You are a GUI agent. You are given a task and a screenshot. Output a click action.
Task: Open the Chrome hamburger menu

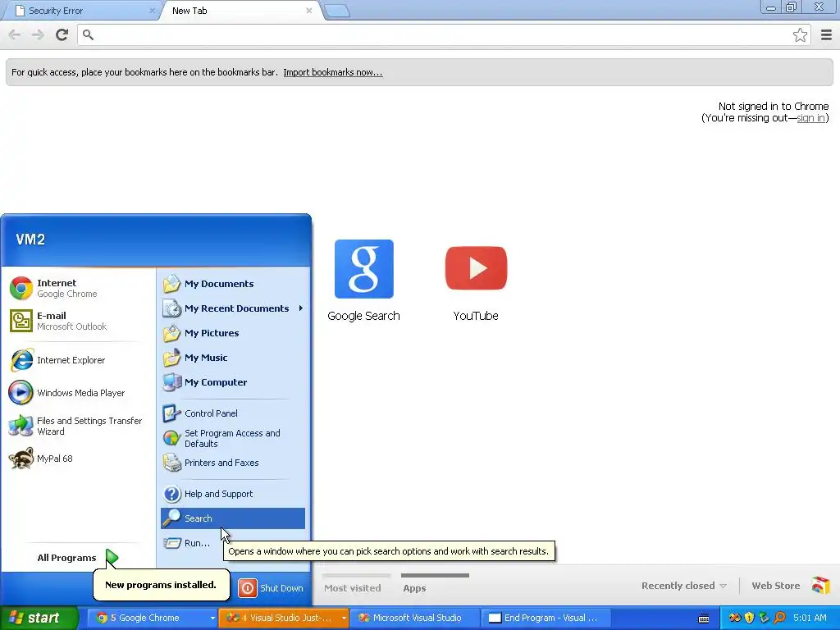tap(827, 34)
